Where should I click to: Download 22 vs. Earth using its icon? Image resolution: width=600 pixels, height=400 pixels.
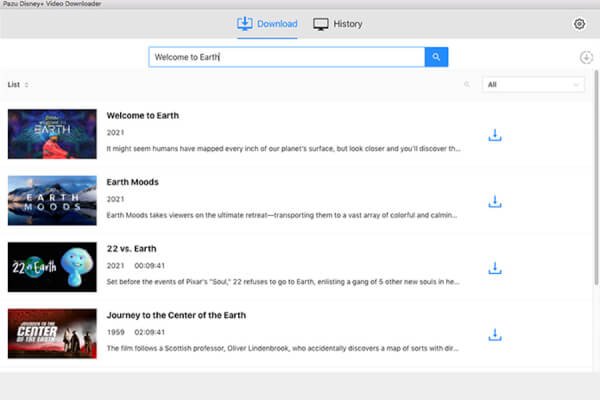click(495, 268)
